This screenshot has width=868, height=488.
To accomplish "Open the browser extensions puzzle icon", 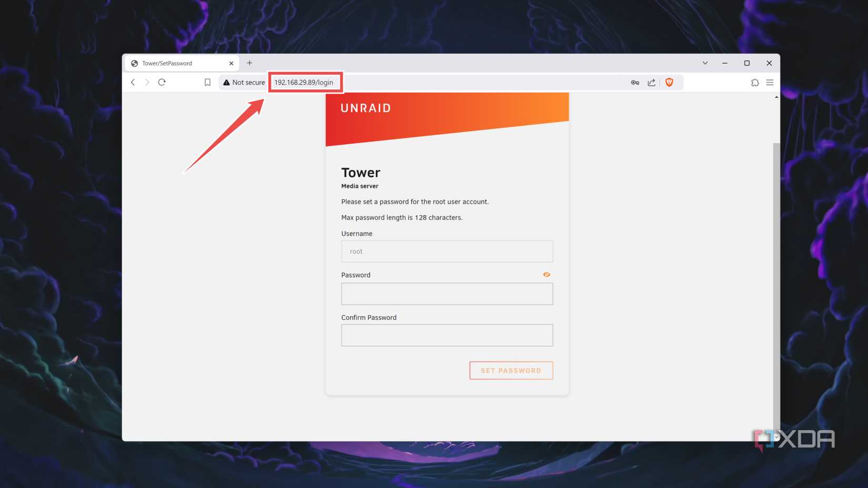I will (755, 82).
